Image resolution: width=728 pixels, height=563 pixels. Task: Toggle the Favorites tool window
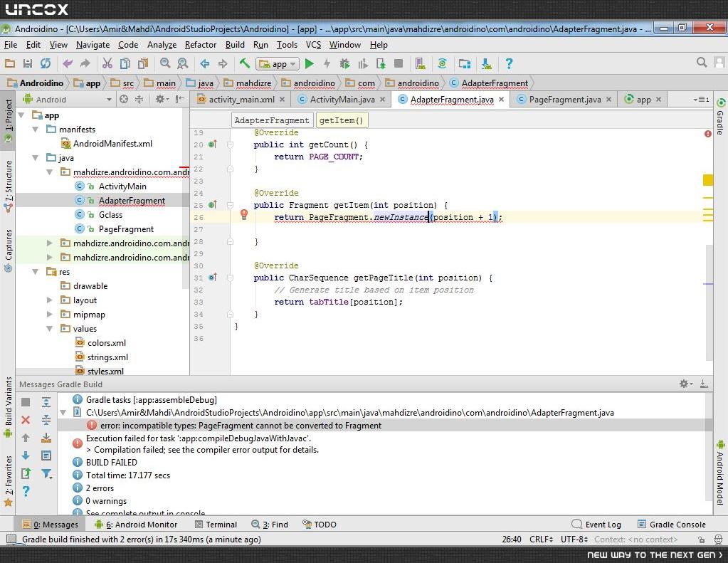pyautogui.click(x=8, y=480)
